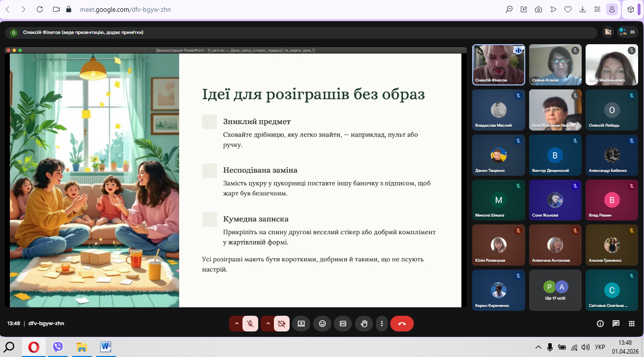This screenshot has height=357, width=644.
Task: Open Viber from the taskbar
Action: pos(58,347)
